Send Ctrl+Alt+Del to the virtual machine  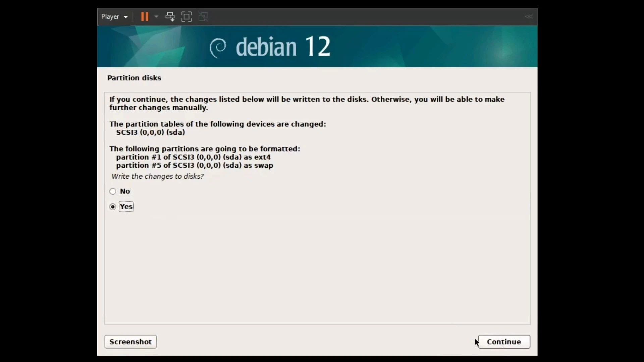click(170, 17)
